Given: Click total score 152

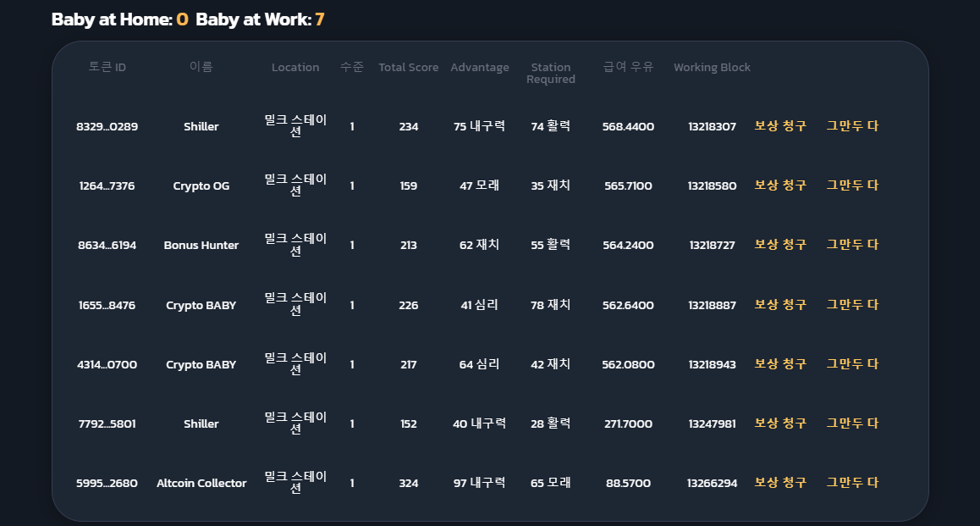Looking at the screenshot, I should coord(408,424).
